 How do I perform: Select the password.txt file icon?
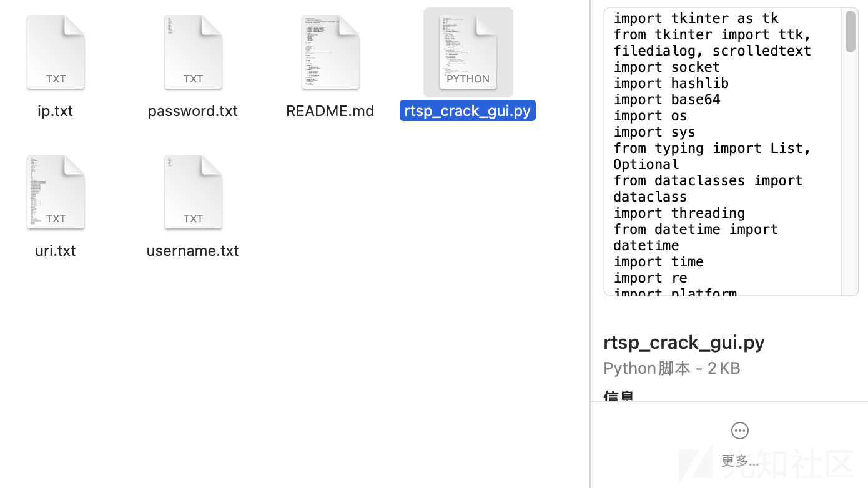pyautogui.click(x=193, y=52)
